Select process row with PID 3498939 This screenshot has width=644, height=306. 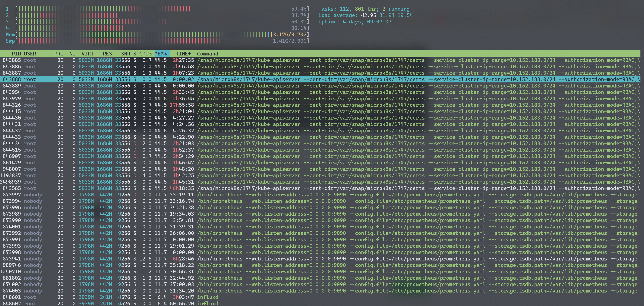pyautogui.click(x=320, y=182)
